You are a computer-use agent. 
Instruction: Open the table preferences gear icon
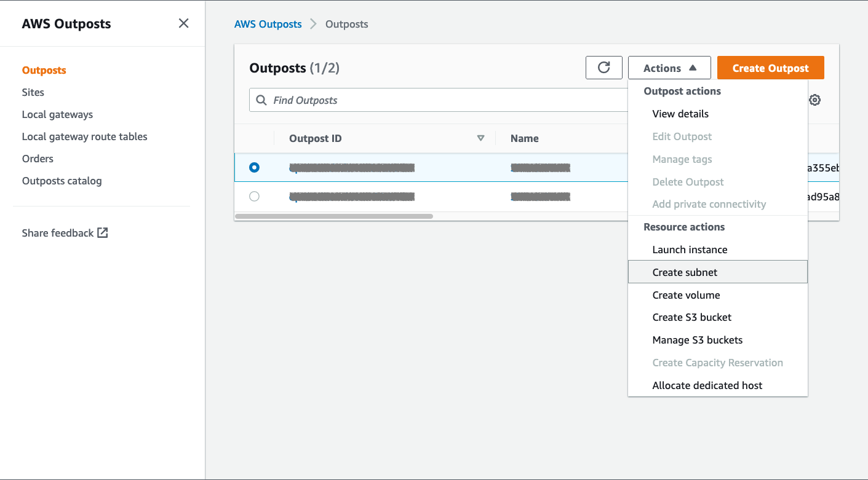click(815, 100)
